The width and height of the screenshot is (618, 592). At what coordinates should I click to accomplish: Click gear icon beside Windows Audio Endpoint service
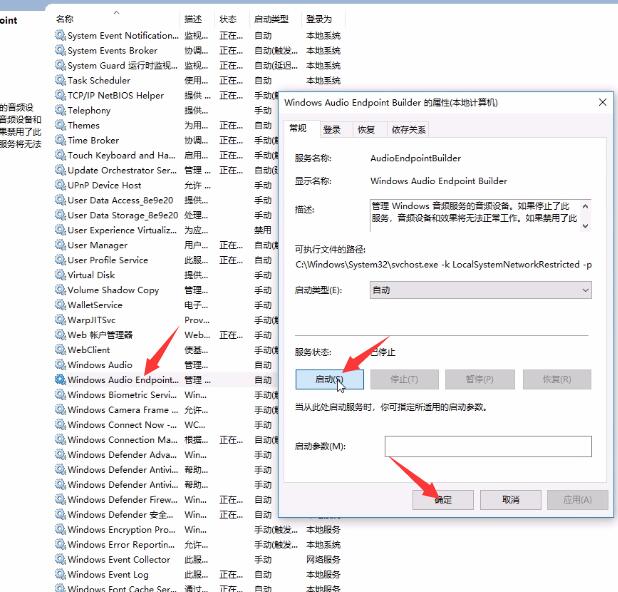point(60,380)
